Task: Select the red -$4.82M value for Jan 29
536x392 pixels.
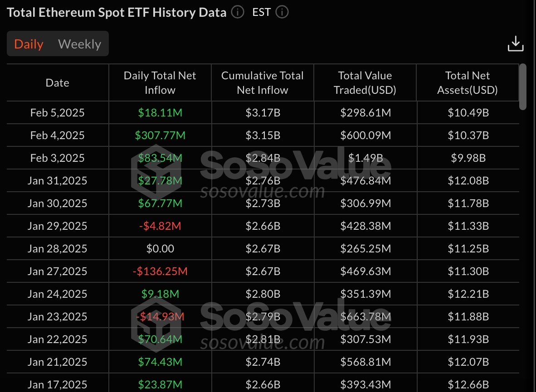Action: (x=160, y=226)
